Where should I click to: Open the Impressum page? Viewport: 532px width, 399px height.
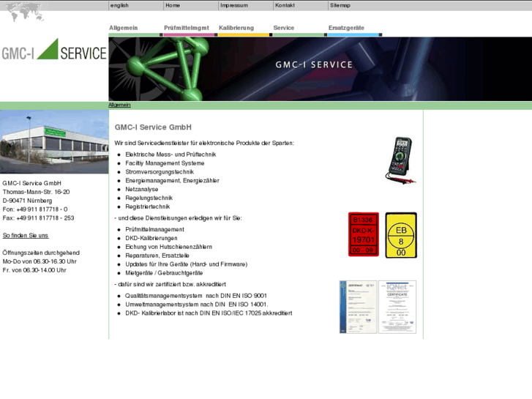click(x=234, y=5)
